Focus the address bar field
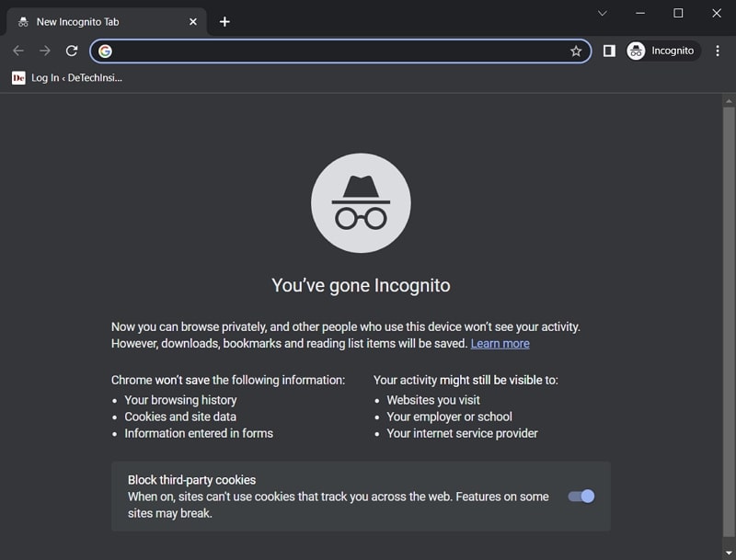Image resolution: width=736 pixels, height=560 pixels. click(339, 51)
